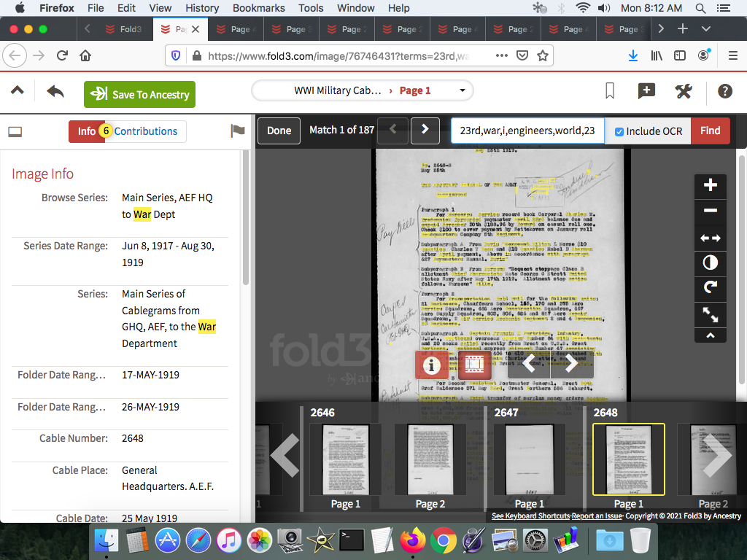
Task: Toggle the Include OCR checkbox
Action: coord(619,131)
